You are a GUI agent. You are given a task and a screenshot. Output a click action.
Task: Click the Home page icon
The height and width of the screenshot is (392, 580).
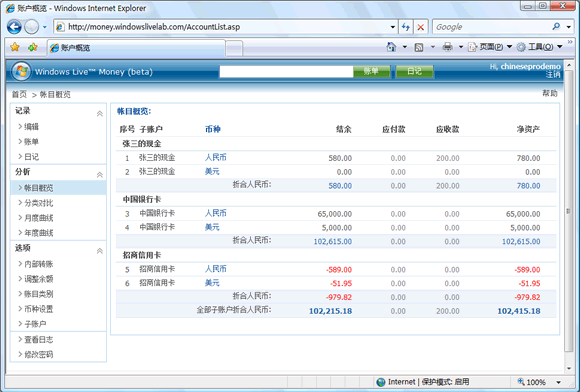tap(391, 47)
